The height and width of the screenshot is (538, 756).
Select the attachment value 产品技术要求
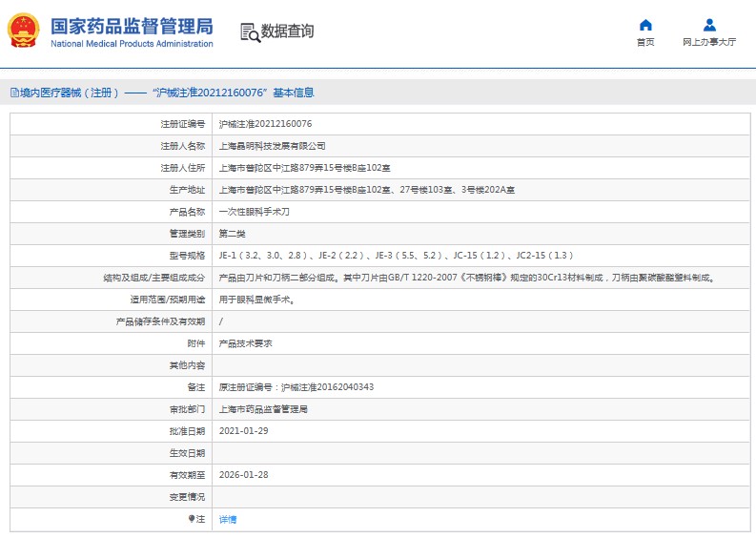[245, 343]
